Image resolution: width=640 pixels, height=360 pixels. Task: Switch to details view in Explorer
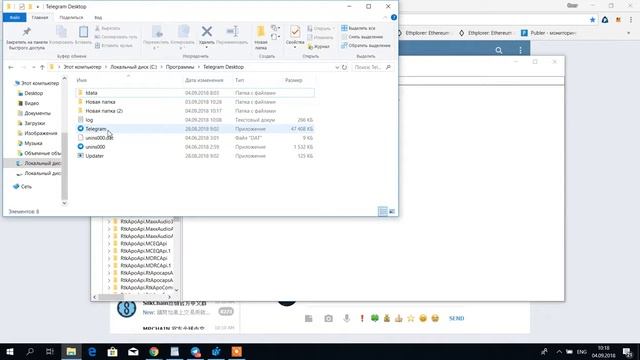click(382, 211)
